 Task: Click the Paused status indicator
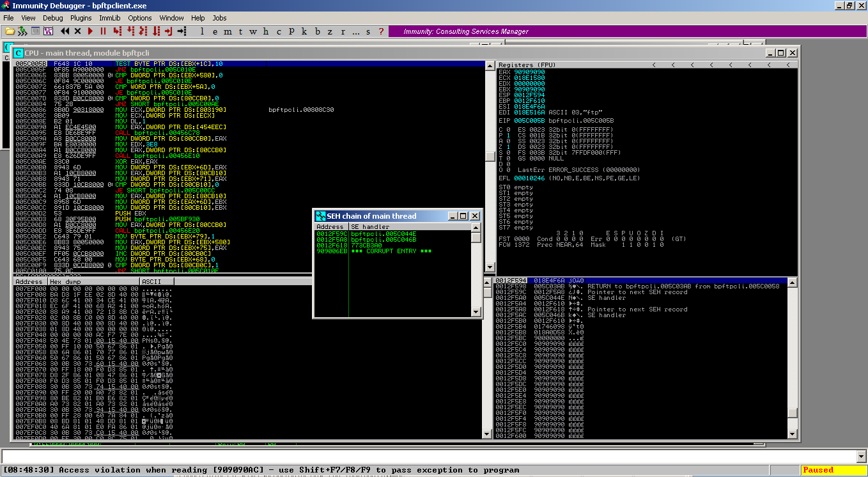833,470
